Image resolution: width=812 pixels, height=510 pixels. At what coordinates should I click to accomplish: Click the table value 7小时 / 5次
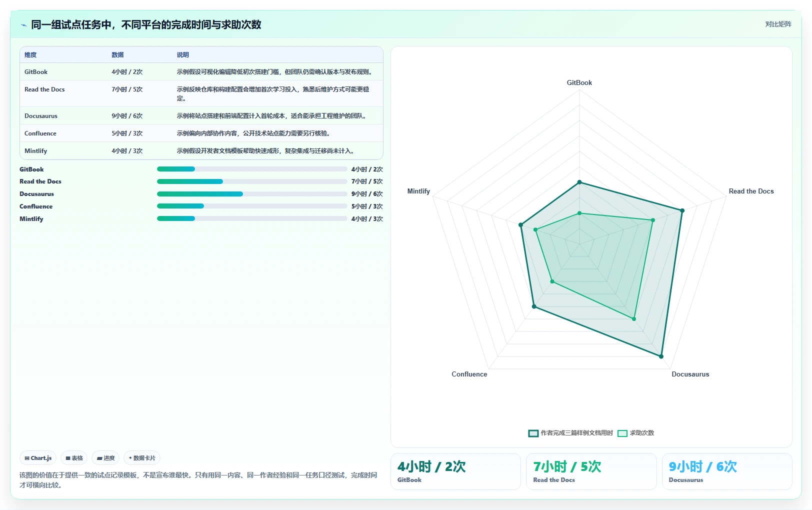click(127, 89)
